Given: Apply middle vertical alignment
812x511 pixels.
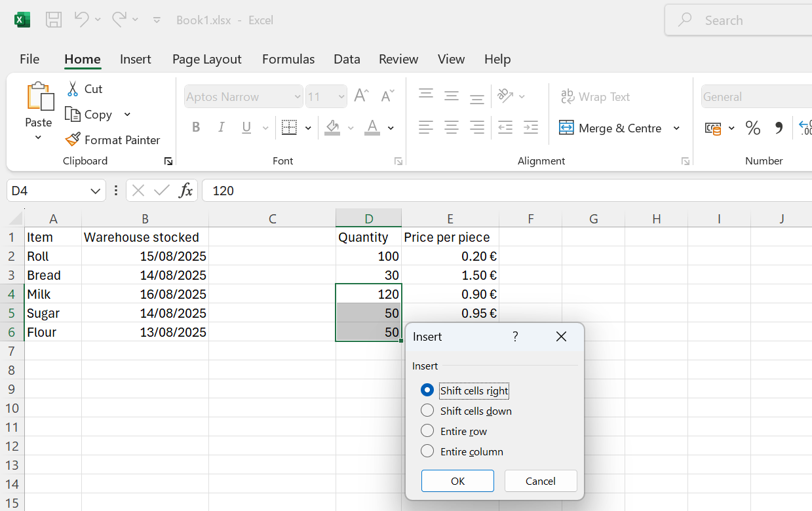Looking at the screenshot, I should tap(452, 96).
